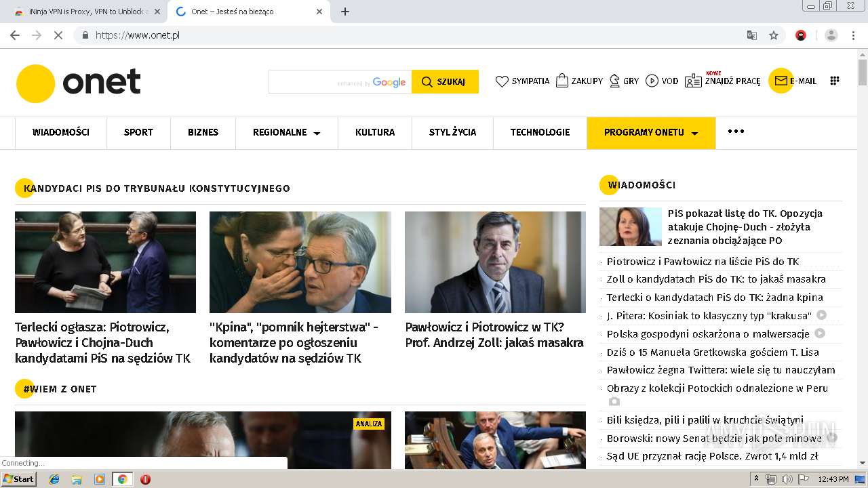Go back to the previous page

pos(15,35)
